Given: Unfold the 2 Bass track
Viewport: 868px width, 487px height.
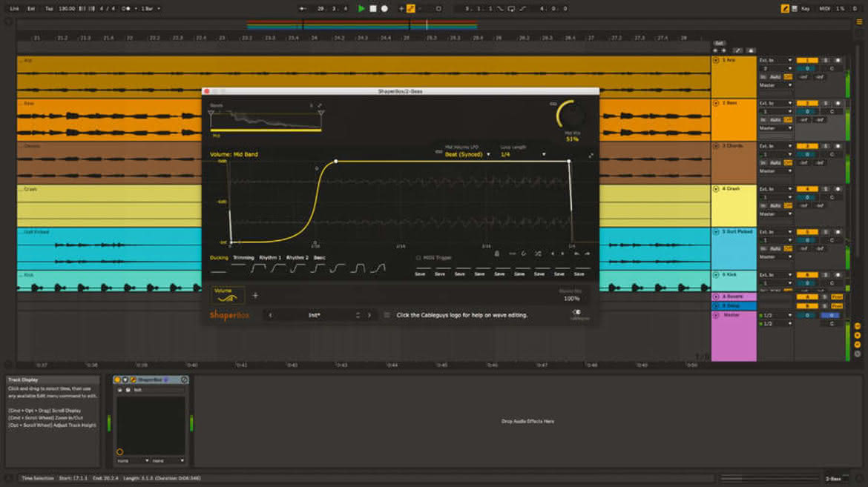Looking at the screenshot, I should pyautogui.click(x=716, y=103).
